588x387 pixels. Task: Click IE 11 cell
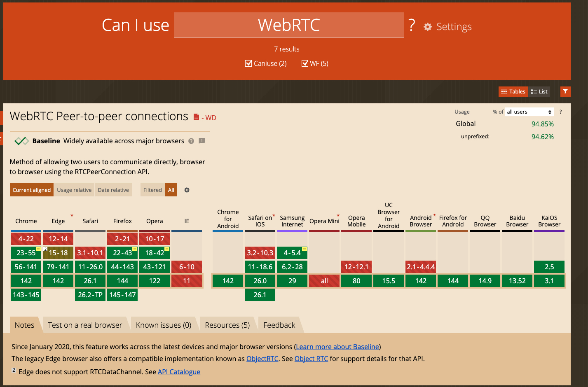pos(187,281)
